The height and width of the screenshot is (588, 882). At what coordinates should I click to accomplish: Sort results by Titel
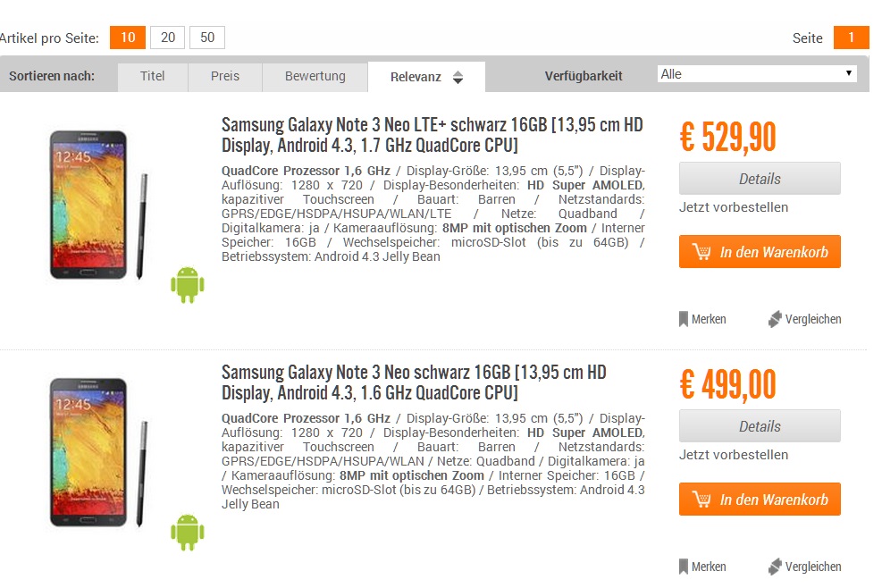tap(153, 77)
